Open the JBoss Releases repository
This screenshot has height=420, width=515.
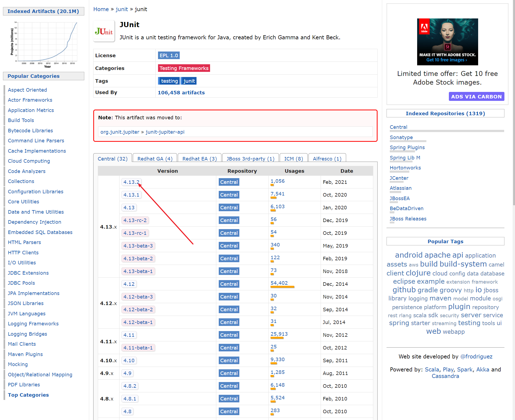tap(408, 219)
